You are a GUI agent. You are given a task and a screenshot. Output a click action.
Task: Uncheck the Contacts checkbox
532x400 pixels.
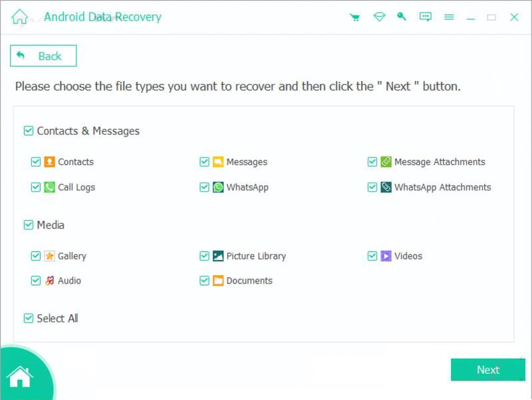click(x=36, y=162)
